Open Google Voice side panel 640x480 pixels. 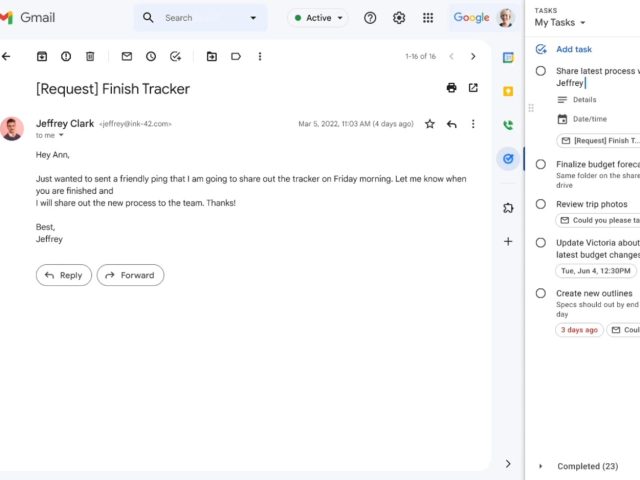pos(508,125)
